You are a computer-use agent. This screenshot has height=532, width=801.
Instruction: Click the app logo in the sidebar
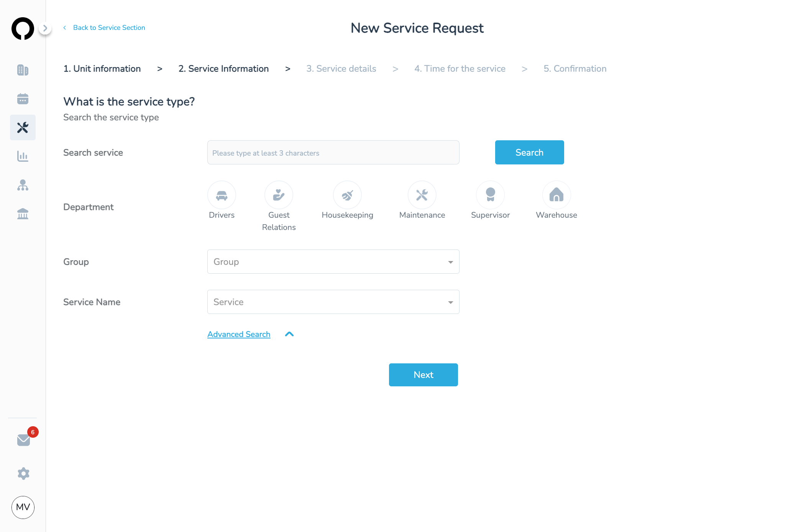tap(23, 28)
